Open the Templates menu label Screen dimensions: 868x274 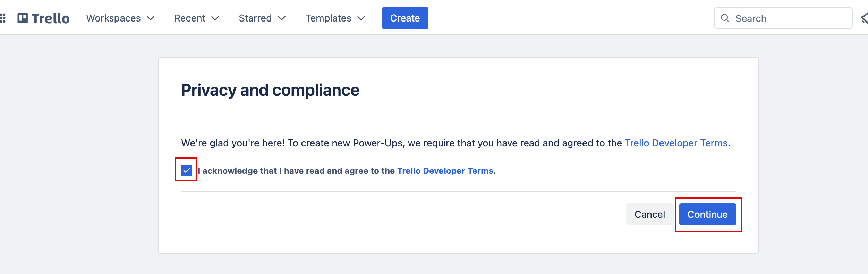click(328, 18)
